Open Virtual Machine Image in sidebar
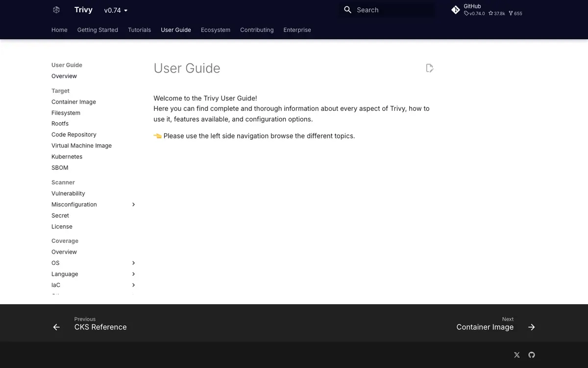 tap(81, 146)
